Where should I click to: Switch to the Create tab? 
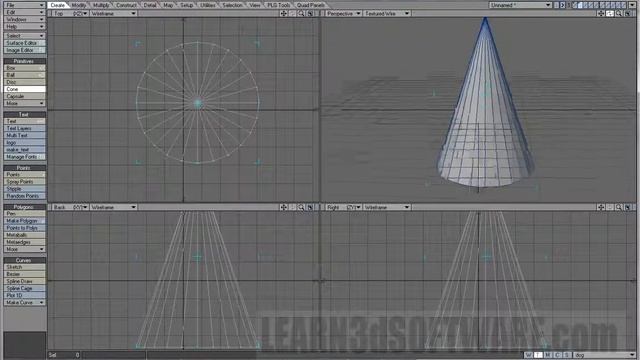click(x=58, y=5)
